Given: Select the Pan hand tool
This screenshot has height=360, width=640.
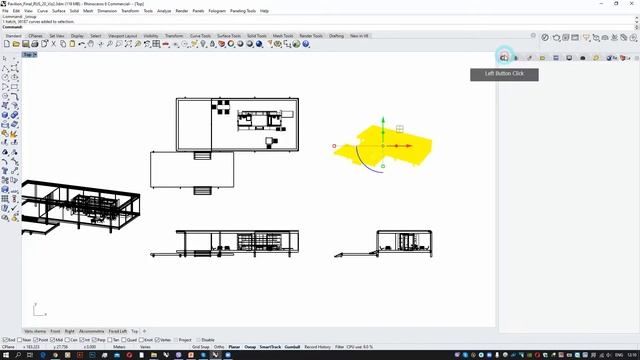Looking at the screenshot, I should (x=91, y=44).
